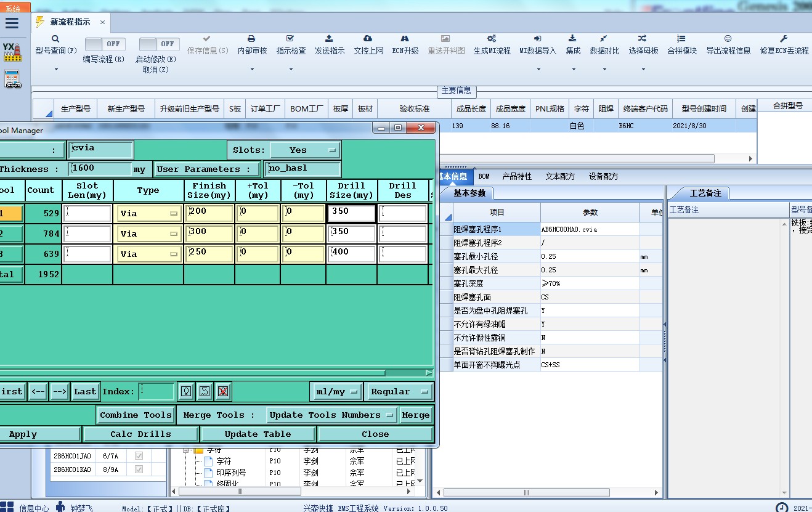The image size is (812, 512).
Task: Toggle checkbox in 2B6HC01KA0 row
Action: [x=139, y=469]
